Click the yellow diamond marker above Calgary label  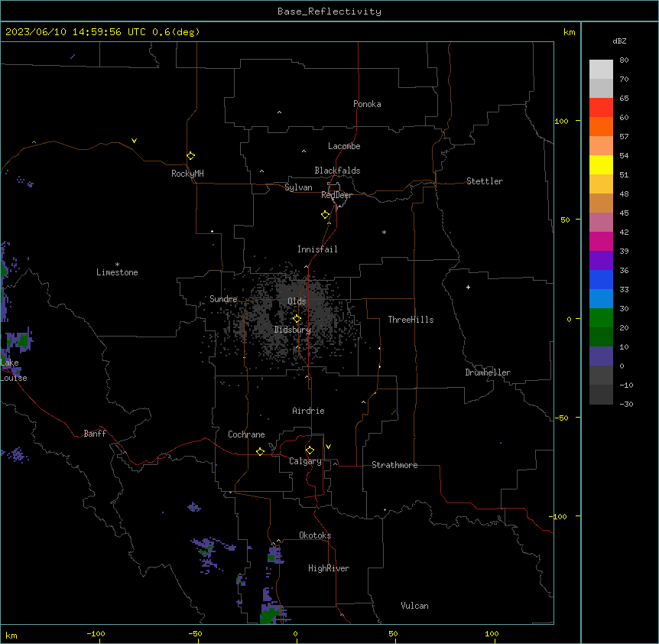(310, 450)
